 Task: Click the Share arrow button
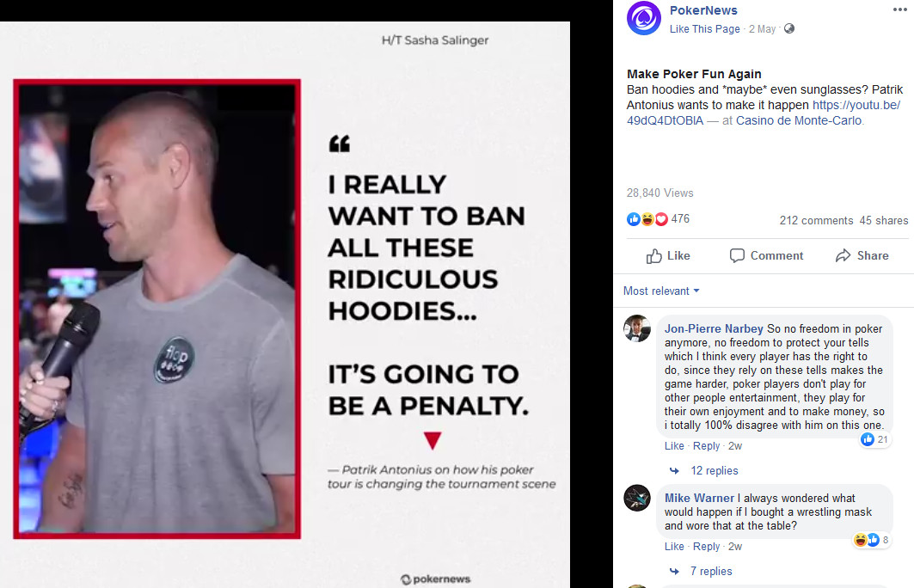tap(862, 256)
